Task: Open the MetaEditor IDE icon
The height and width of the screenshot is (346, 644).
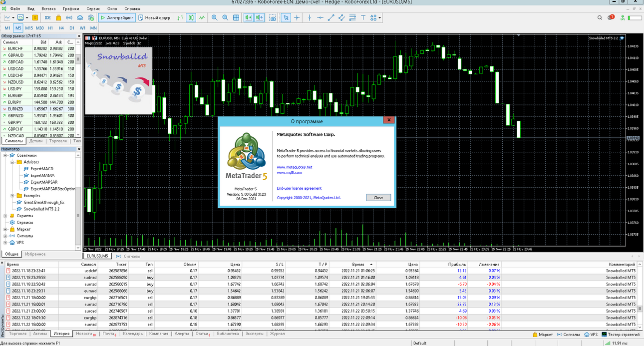Action: point(47,17)
